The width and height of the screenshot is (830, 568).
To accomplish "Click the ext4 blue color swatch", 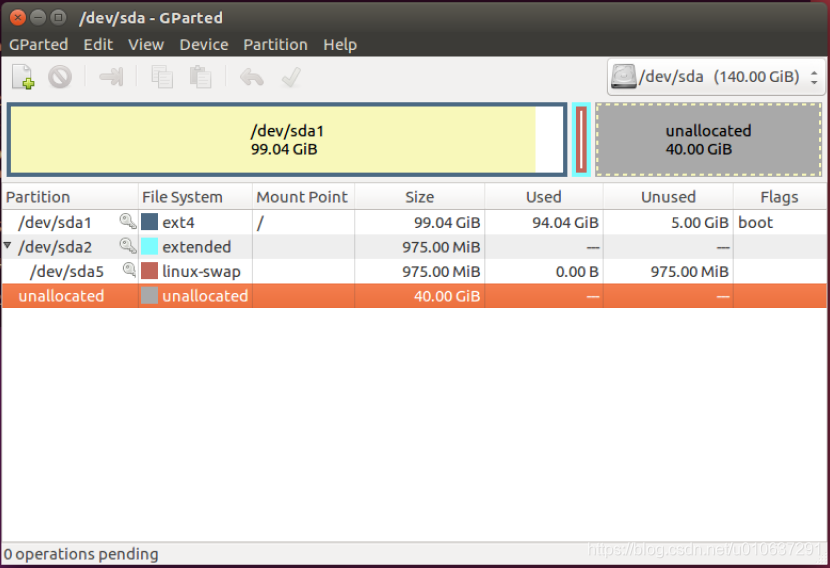I will tap(149, 222).
